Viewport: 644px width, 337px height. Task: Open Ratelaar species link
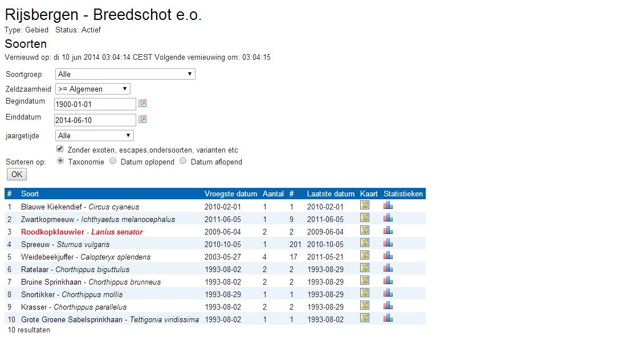(75, 270)
